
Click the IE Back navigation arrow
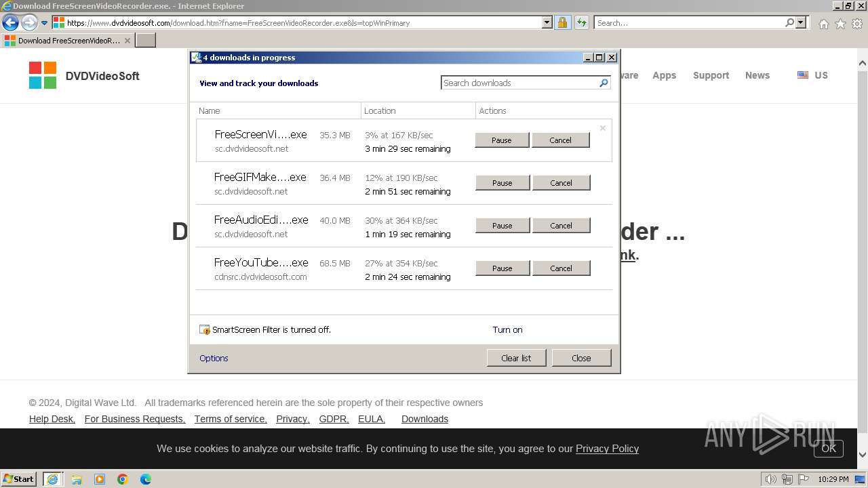click(x=10, y=22)
